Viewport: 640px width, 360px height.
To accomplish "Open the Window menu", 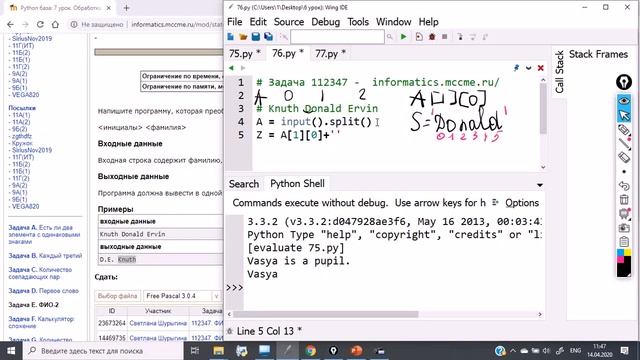I will (393, 22).
